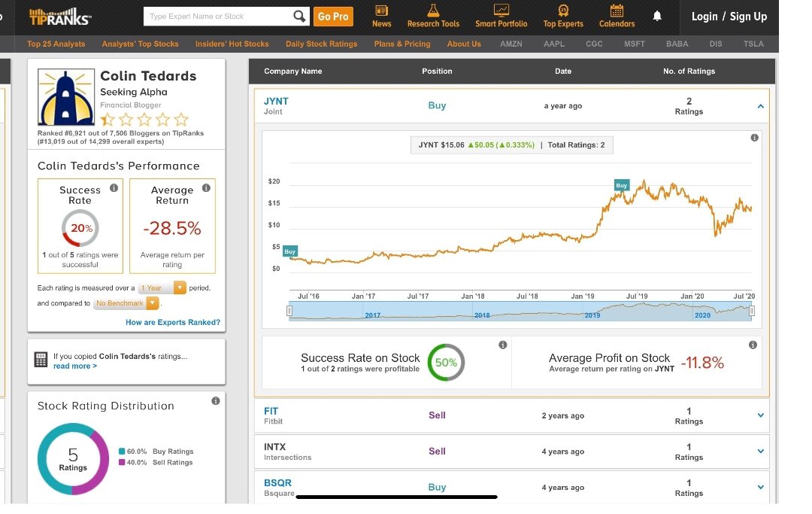Expand the INTX Intersections row

pyautogui.click(x=760, y=452)
